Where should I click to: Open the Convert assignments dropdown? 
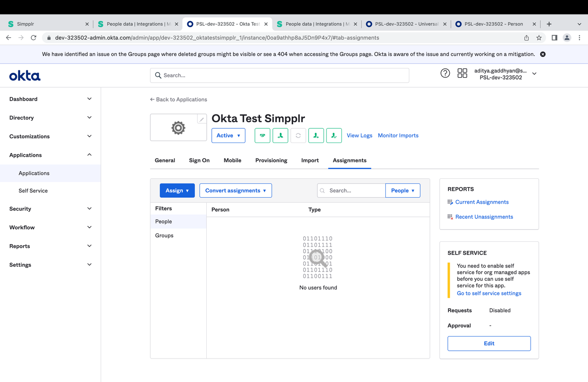[235, 191]
